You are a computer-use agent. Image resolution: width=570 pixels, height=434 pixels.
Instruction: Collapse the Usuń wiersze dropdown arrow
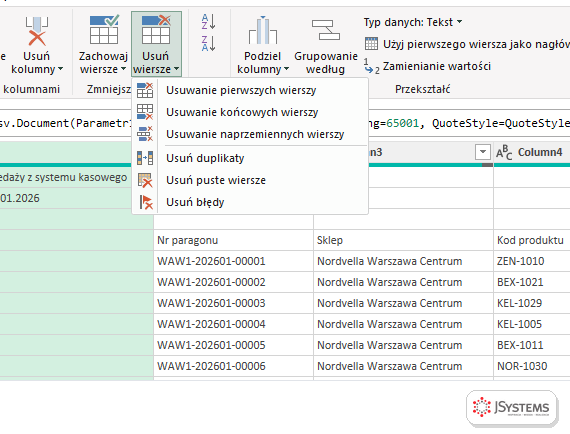point(176,69)
